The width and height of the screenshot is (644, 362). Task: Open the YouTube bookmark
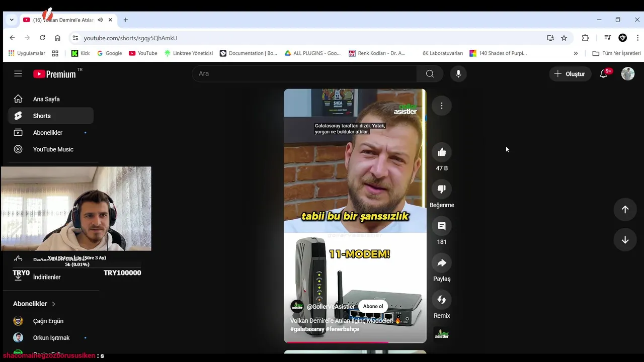(143, 53)
